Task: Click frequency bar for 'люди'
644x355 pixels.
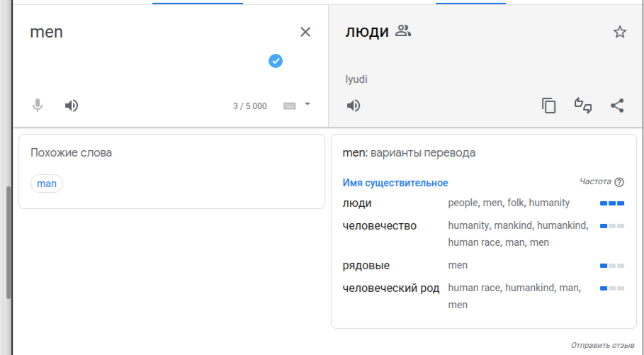Action: [x=612, y=203]
